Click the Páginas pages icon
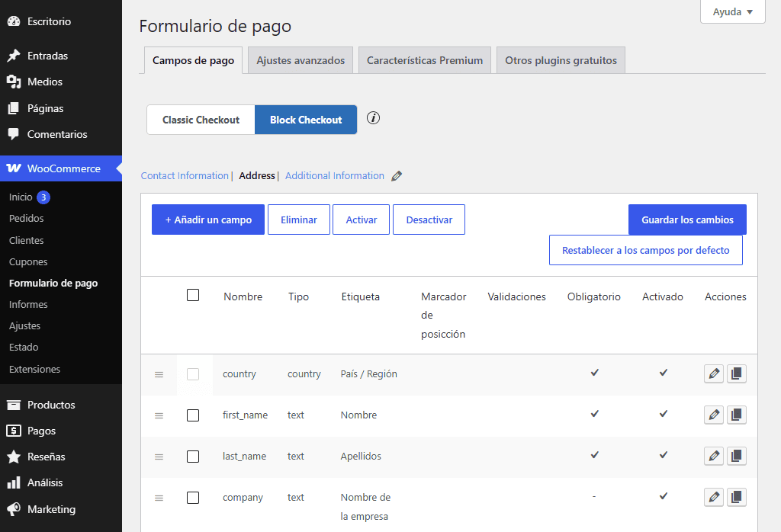Viewport: 781px width, 532px height. tap(14, 108)
